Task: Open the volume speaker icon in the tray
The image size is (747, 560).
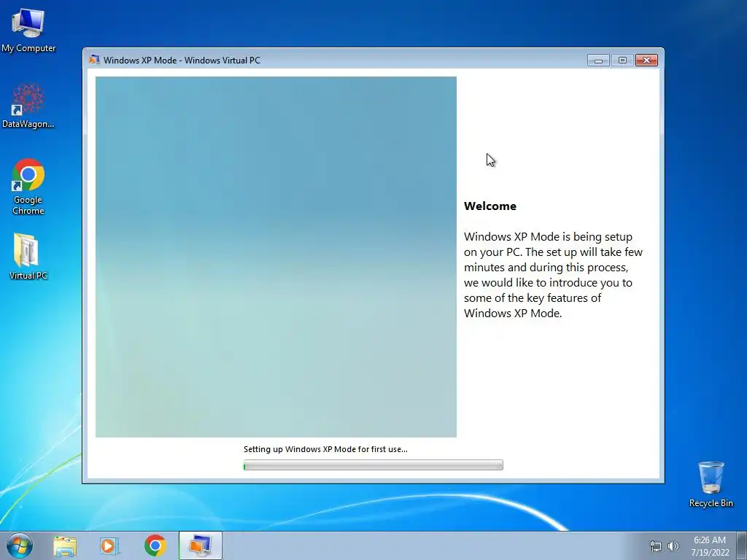Action: [x=673, y=546]
